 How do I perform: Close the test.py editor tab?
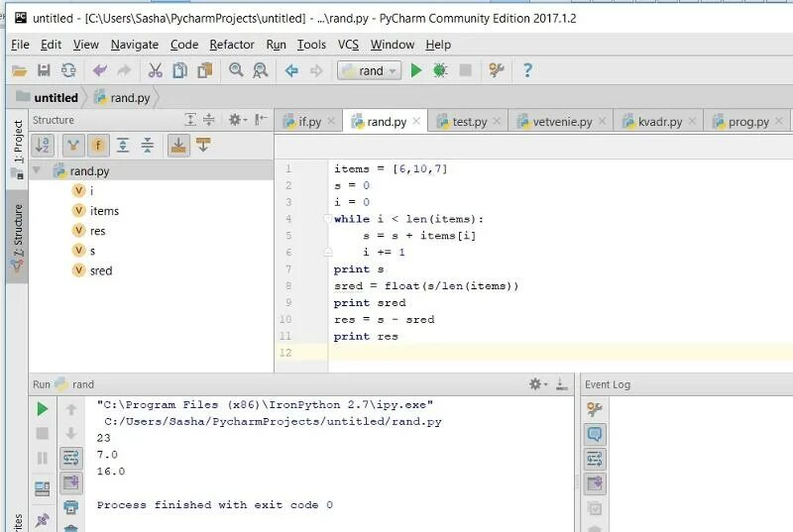(497, 121)
